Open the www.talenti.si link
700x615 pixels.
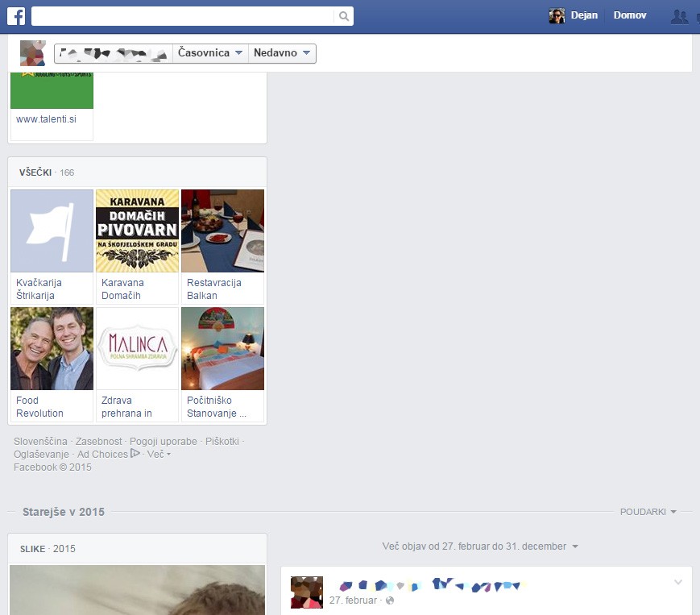[x=46, y=119]
